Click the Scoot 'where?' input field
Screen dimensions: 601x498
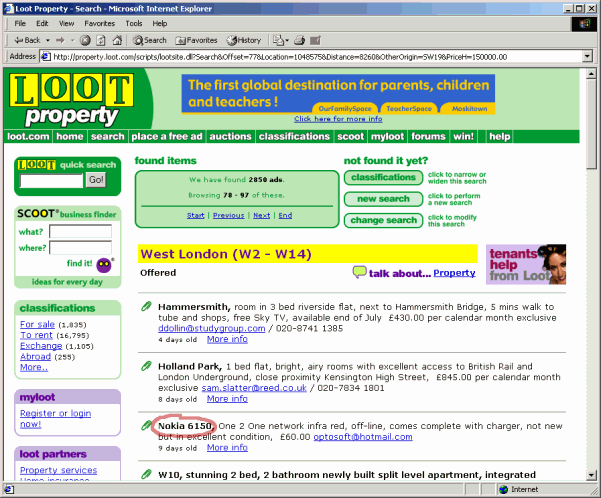point(80,248)
